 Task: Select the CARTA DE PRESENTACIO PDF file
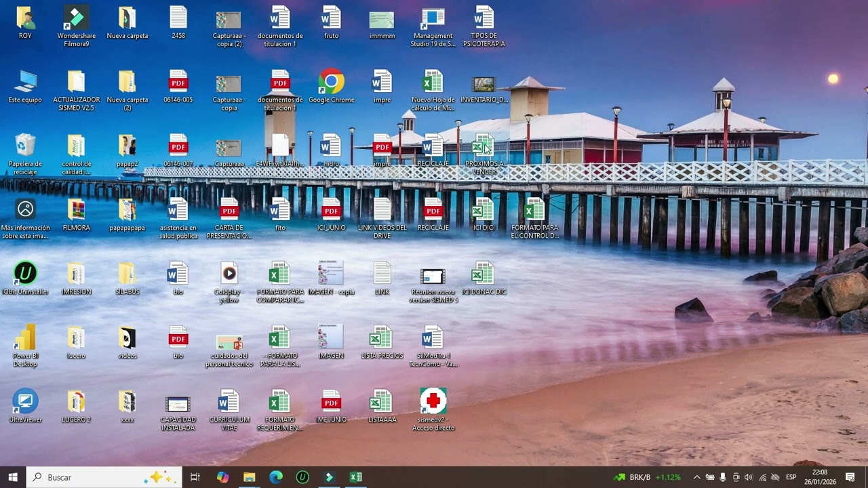click(x=229, y=218)
